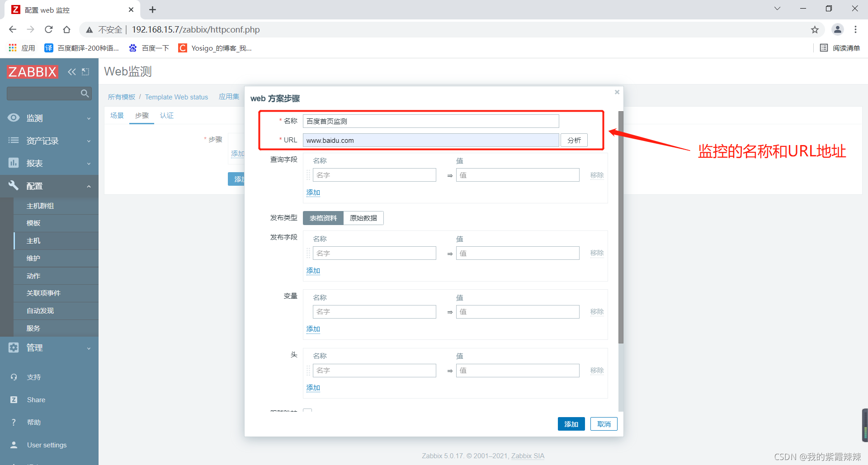The width and height of the screenshot is (868, 465).
Task: Open the Chrome profile avatar
Action: tap(838, 29)
